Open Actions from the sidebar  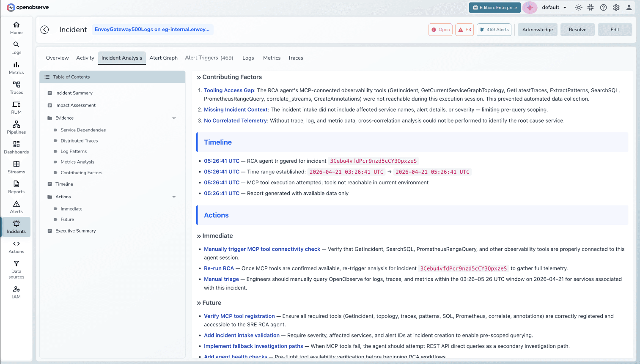click(x=16, y=247)
